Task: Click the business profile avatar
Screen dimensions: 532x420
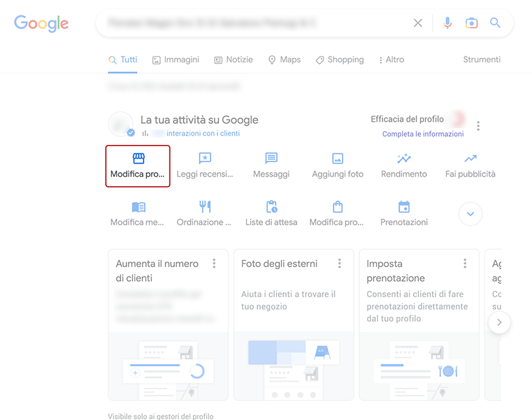Action: click(x=121, y=124)
